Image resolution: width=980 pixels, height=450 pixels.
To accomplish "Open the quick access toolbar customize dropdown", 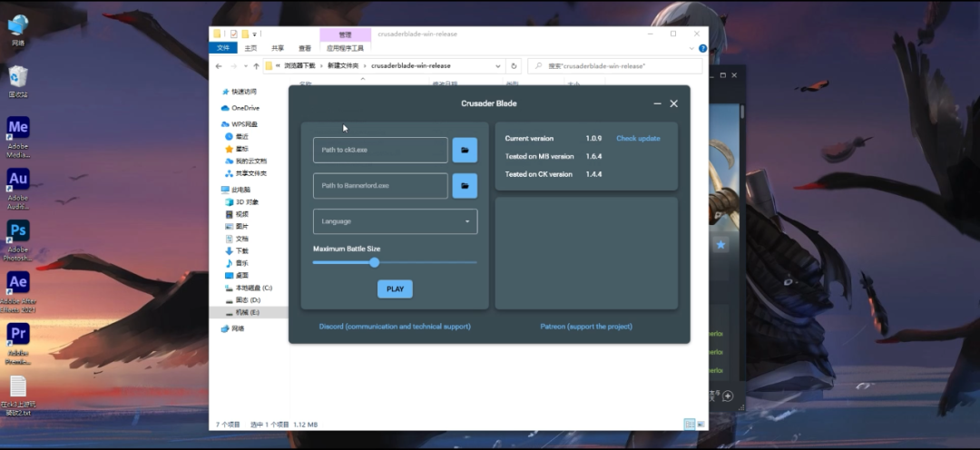I will [x=254, y=34].
